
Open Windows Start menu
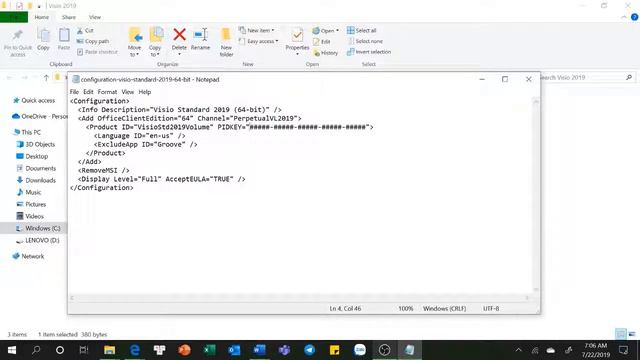tap(12, 350)
